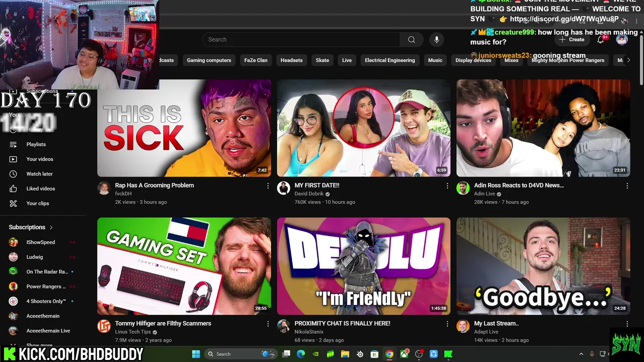The height and width of the screenshot is (362, 644).
Task: Expand the Subscriptions section chevron
Action: [x=51, y=227]
